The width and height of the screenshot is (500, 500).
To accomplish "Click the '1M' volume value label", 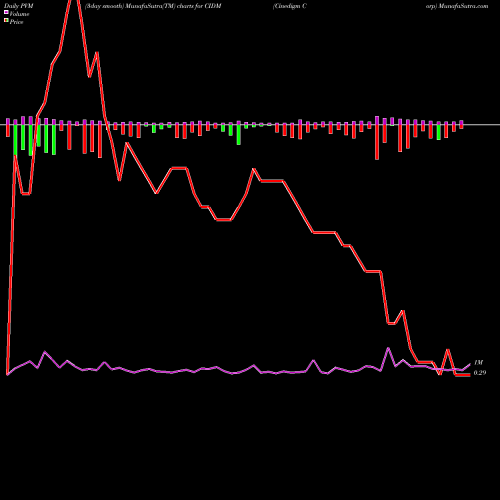I will point(478,362).
